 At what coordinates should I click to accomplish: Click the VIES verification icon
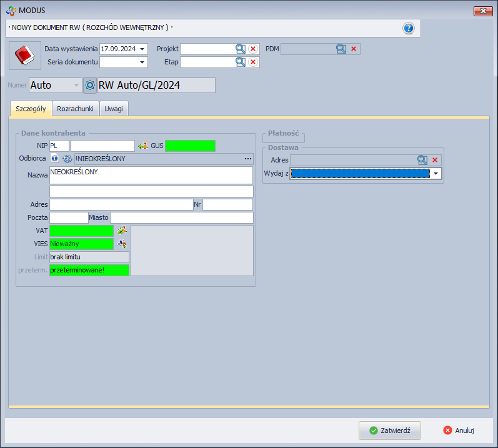[x=122, y=244]
